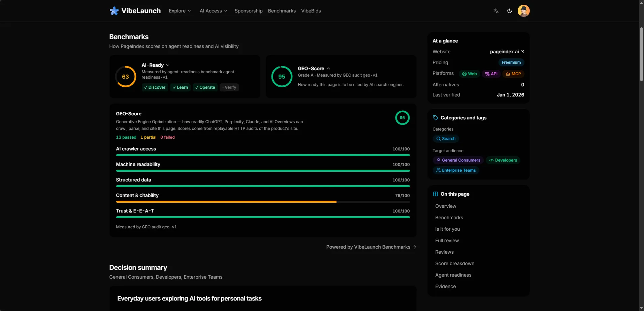Jump to Reviews section
The image size is (644, 311).
444,252
